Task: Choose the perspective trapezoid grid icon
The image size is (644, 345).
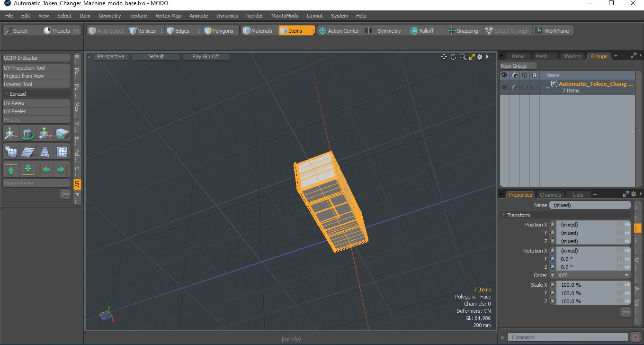Action: pos(45,152)
